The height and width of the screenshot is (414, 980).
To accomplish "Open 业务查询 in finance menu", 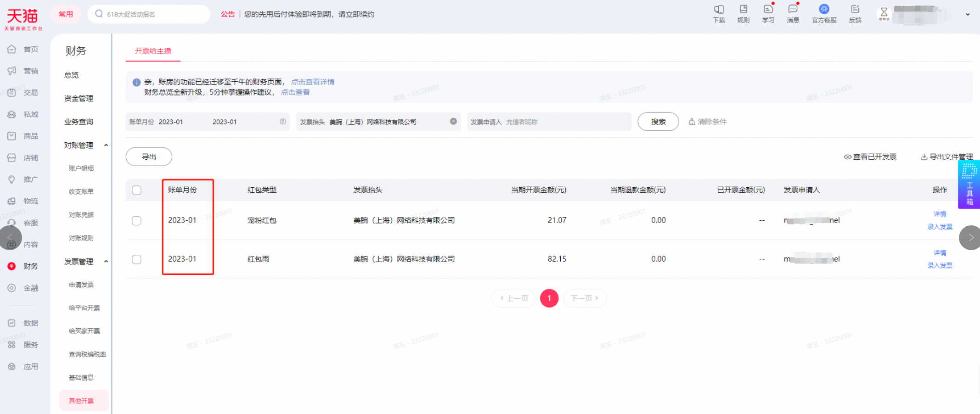I will [79, 122].
